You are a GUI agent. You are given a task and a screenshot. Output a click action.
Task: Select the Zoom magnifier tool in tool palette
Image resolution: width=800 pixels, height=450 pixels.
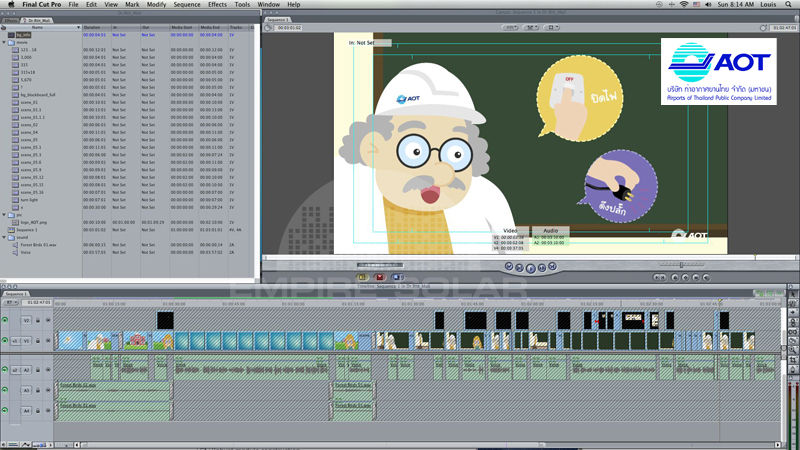pyautogui.click(x=793, y=351)
